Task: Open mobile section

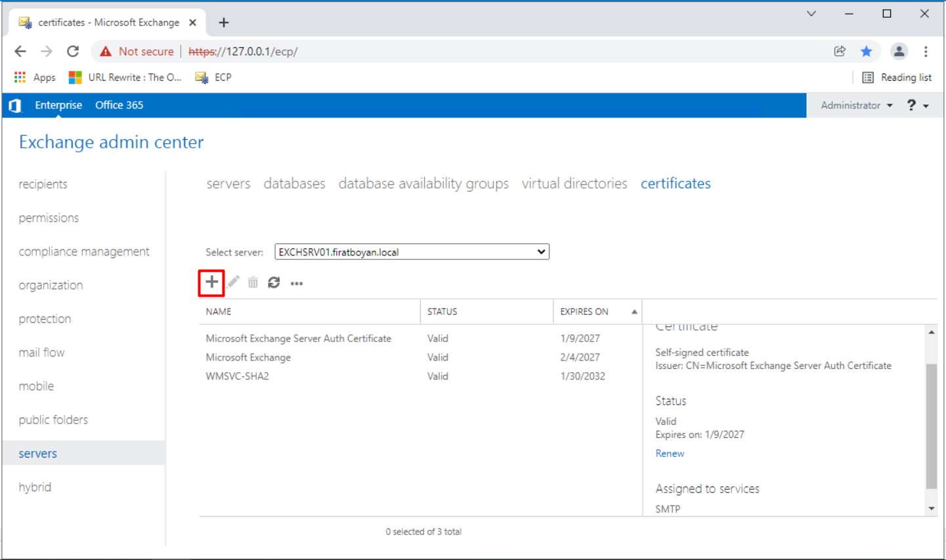Action: tap(36, 386)
